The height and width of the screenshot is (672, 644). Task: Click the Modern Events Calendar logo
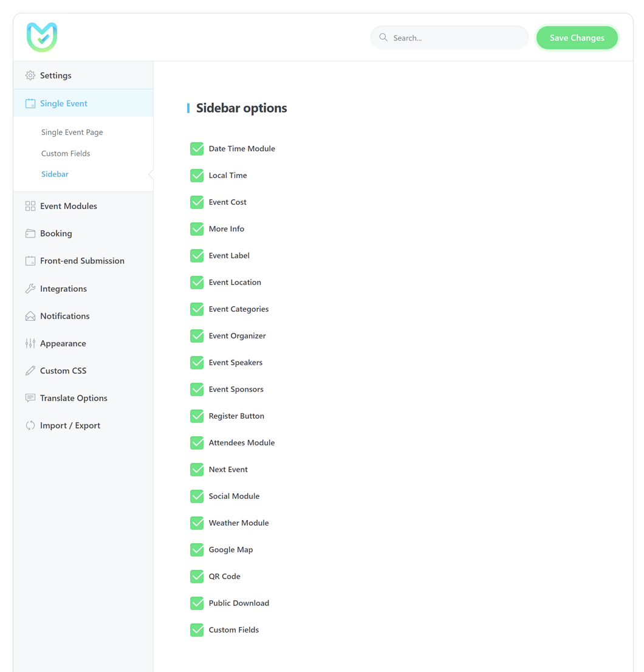42,37
